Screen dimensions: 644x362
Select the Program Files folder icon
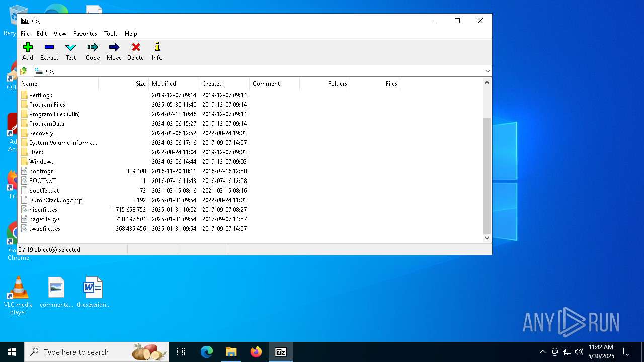(24, 104)
